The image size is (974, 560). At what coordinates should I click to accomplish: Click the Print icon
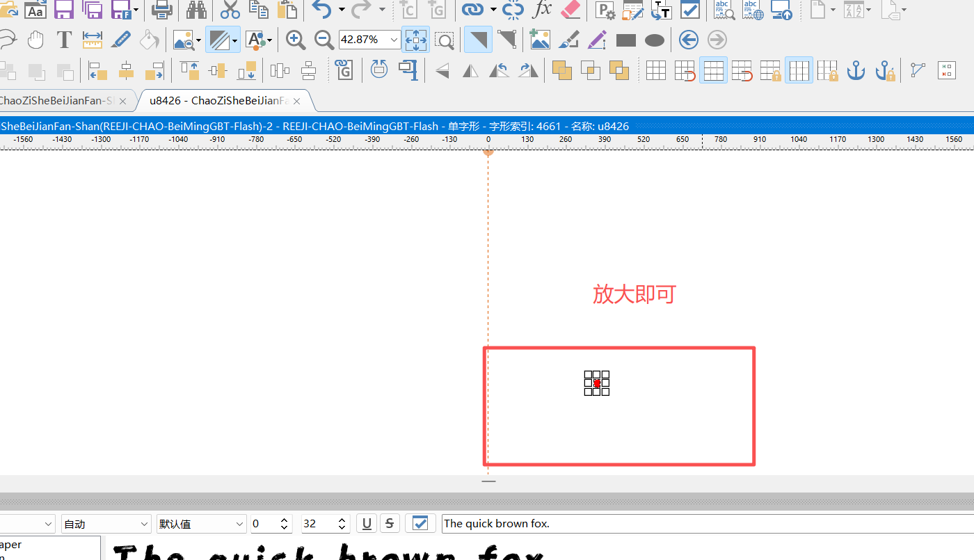(x=162, y=10)
